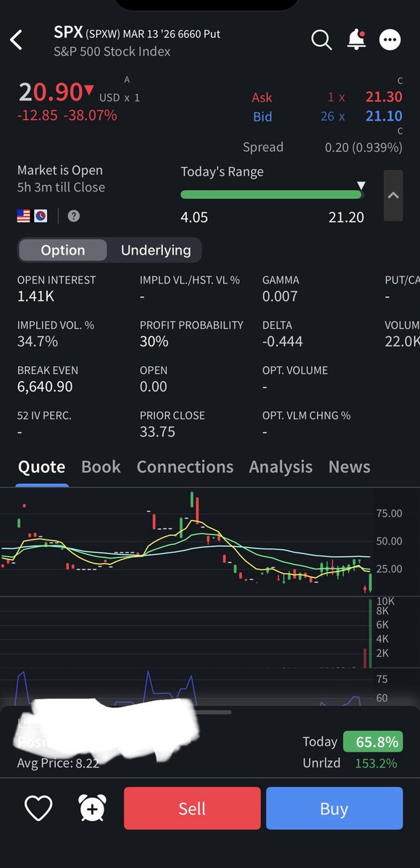This screenshot has height=868, width=420.
Task: Tap the Delta value -0.444
Action: (282, 341)
